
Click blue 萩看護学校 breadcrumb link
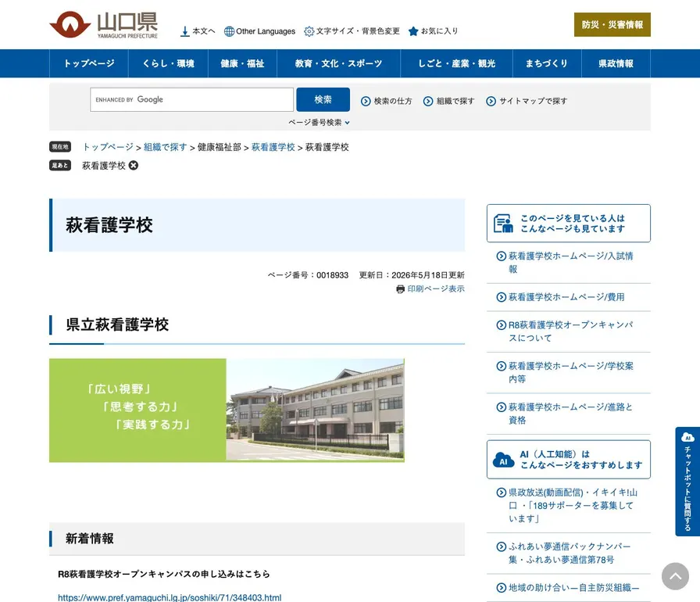pyautogui.click(x=273, y=147)
